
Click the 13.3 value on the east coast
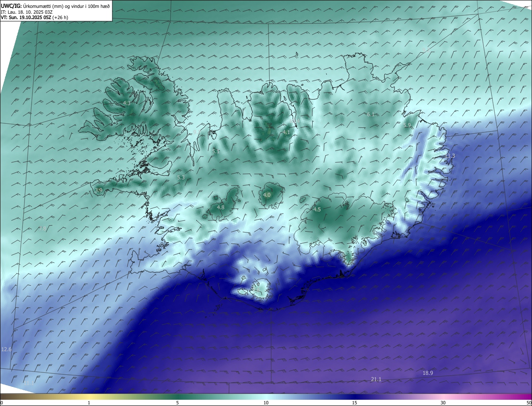click(x=450, y=156)
